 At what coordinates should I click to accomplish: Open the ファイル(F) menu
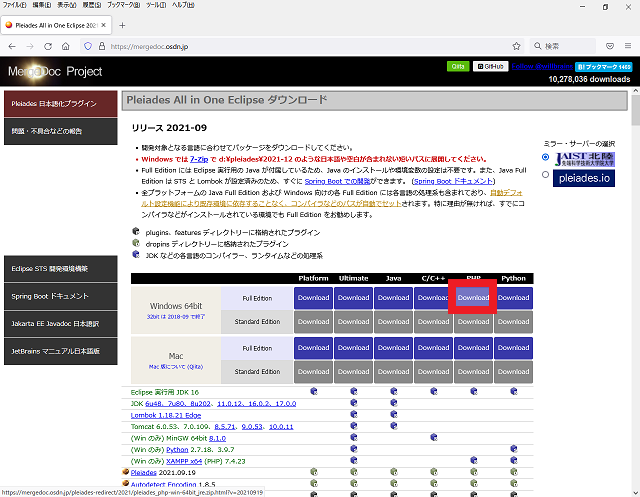tap(15, 5)
